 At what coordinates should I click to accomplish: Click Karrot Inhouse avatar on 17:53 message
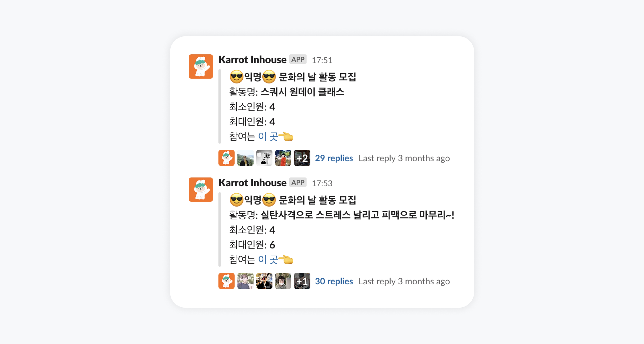click(201, 189)
